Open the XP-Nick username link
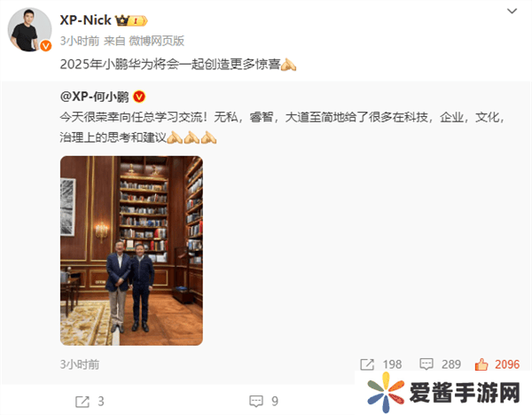Viewport: 532px width, 415px height. 85,20
